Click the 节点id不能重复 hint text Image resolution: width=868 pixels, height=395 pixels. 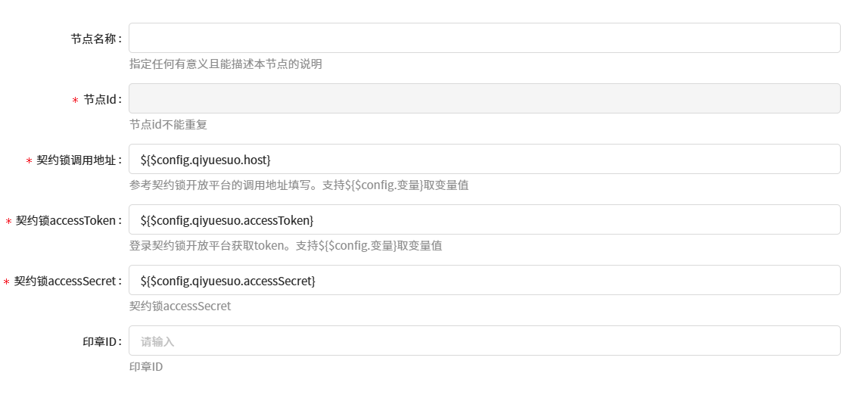pos(168,125)
